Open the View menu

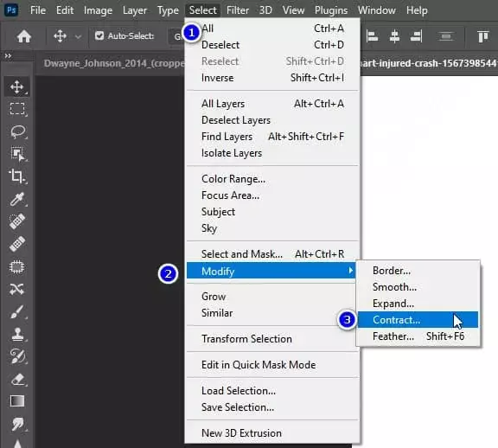293,10
